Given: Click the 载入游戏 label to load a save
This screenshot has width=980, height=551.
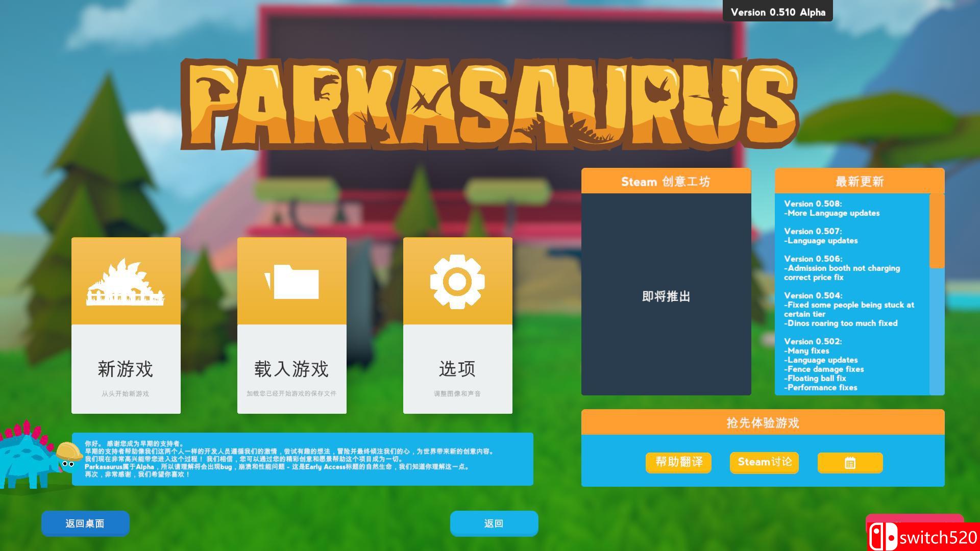Looking at the screenshot, I should pyautogui.click(x=291, y=369).
